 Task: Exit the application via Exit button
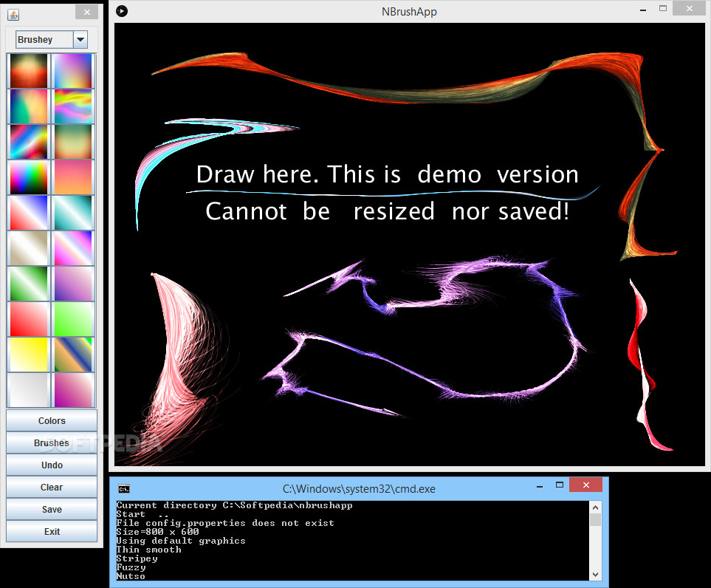[52, 531]
